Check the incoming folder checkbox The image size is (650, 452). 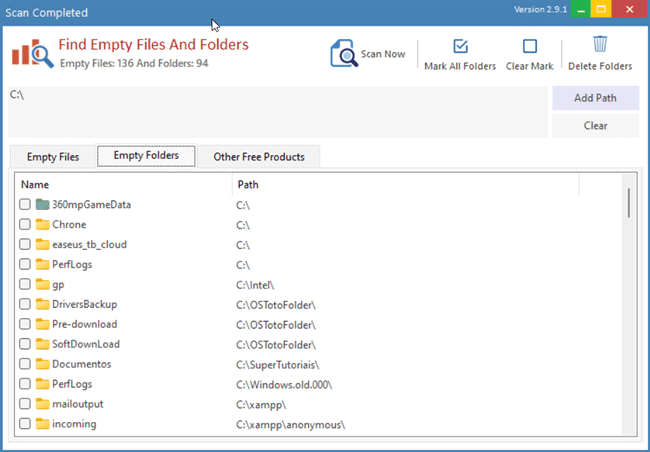pos(25,423)
